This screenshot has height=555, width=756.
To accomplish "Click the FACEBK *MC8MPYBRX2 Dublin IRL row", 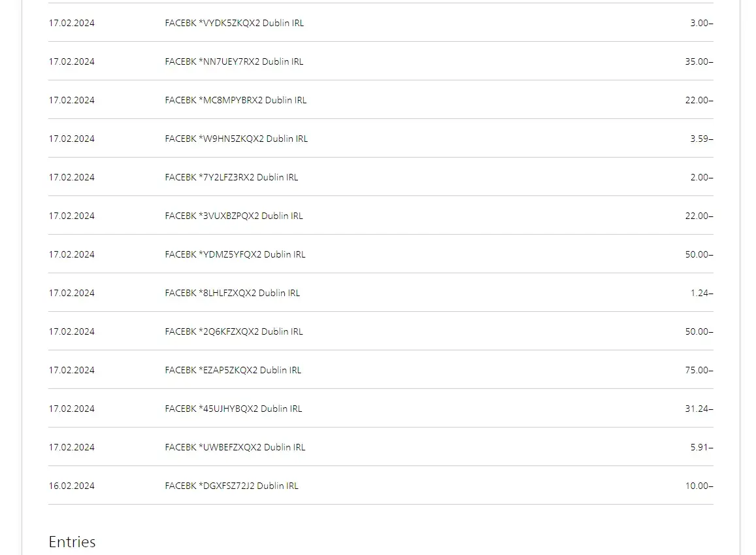I will point(235,100).
